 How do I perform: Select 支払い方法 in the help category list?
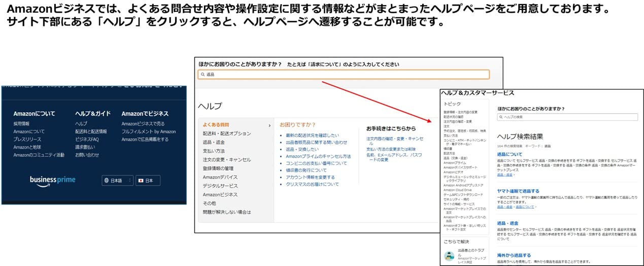pos(214,151)
